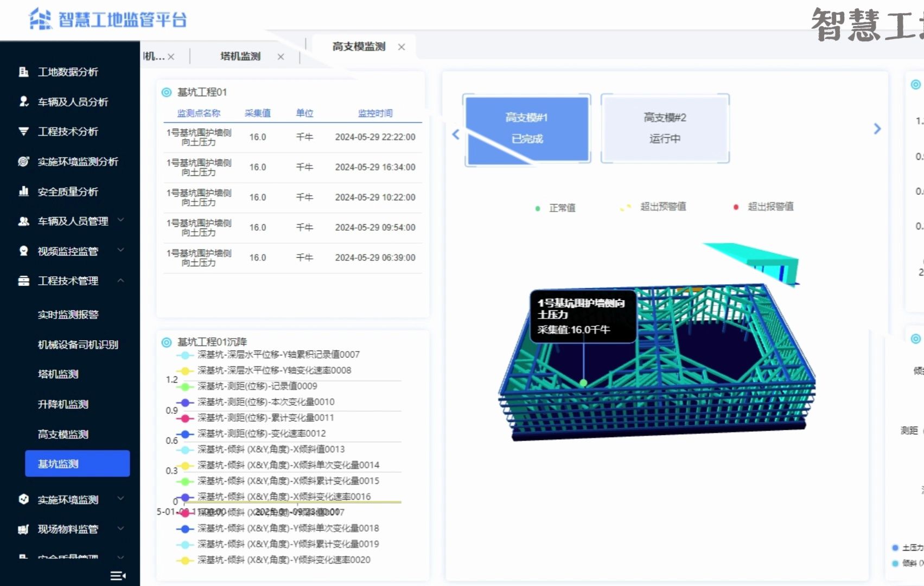Toggle series Y轴变化速率0008 in legend

pyautogui.click(x=264, y=370)
